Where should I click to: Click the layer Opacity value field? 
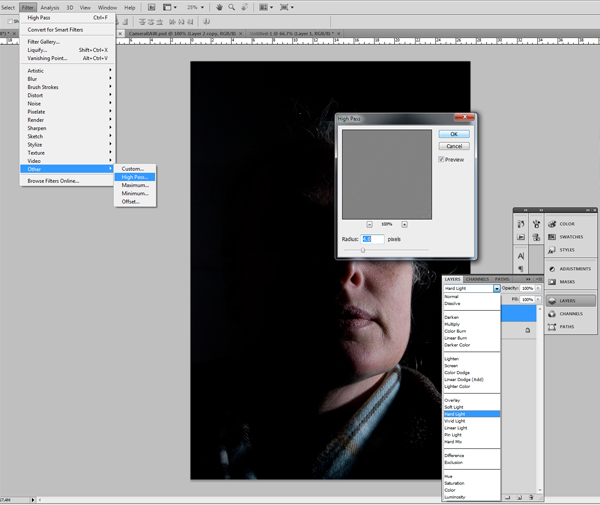[x=527, y=288]
